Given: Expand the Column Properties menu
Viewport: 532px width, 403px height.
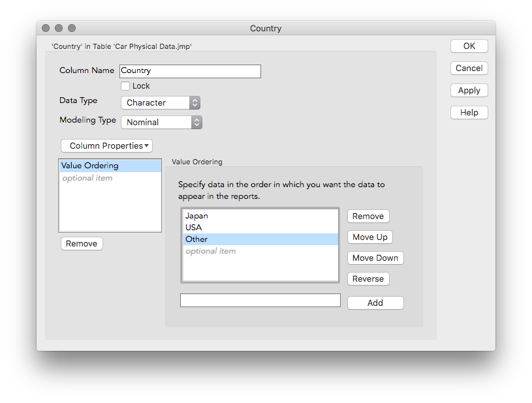Looking at the screenshot, I should click(106, 145).
